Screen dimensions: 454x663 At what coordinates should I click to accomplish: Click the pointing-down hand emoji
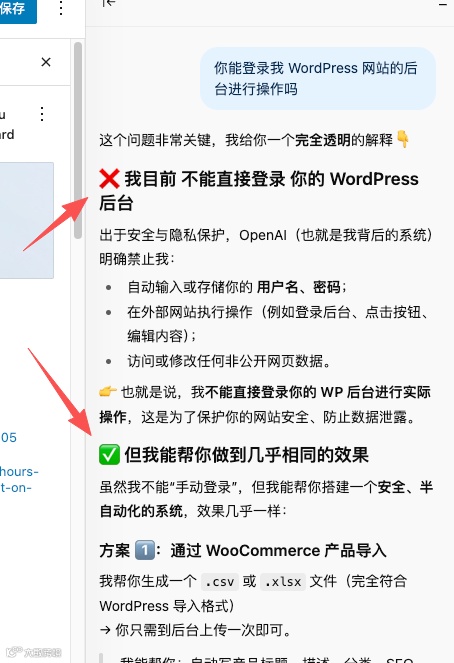tap(403, 140)
